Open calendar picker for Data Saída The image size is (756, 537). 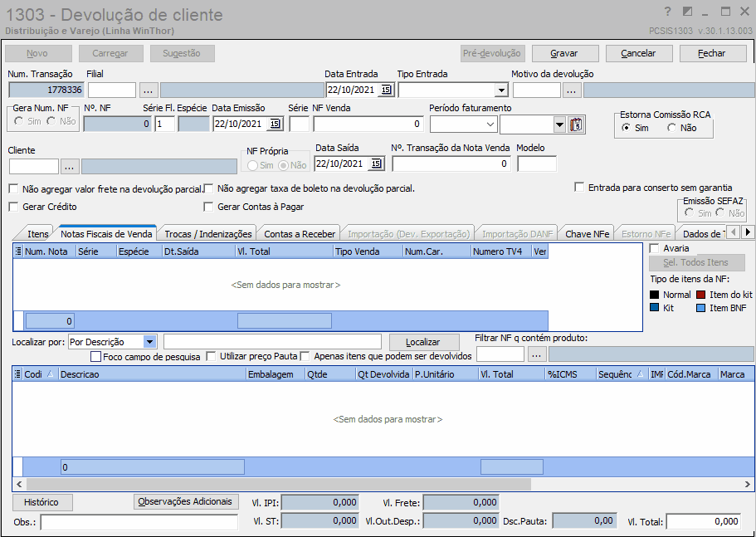pos(376,164)
